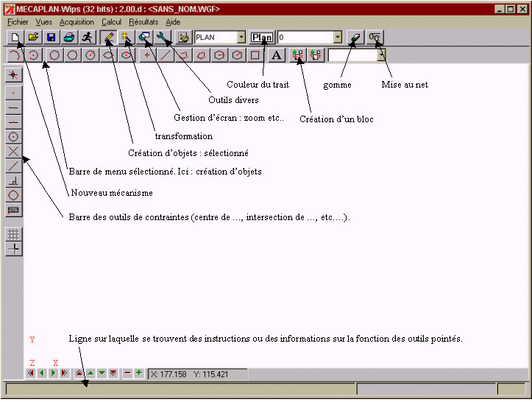
Task: Click the gear settings icon beside PLAN box
Action: click(183, 38)
